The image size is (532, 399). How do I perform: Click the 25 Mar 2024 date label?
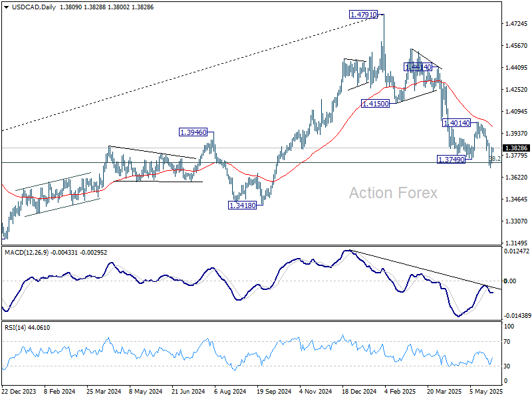pyautogui.click(x=104, y=392)
